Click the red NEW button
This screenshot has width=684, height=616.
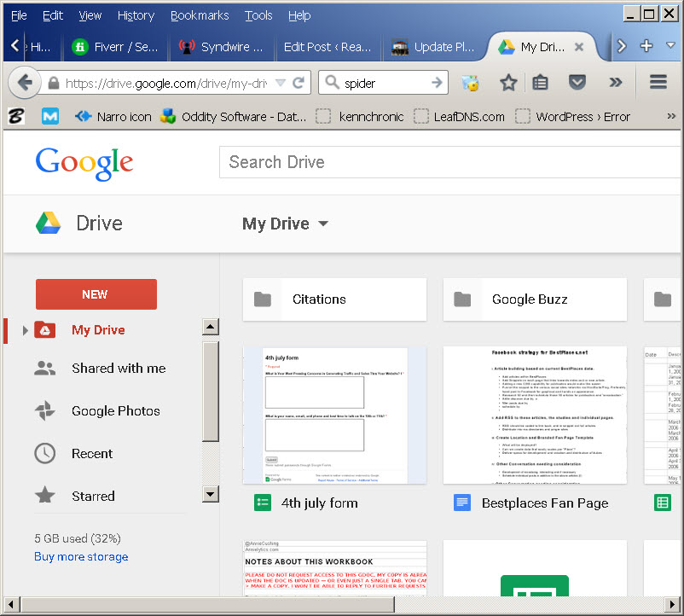96,294
